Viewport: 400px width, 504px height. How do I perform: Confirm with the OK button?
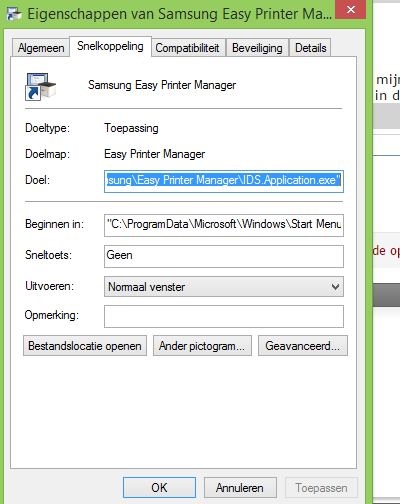click(x=159, y=487)
